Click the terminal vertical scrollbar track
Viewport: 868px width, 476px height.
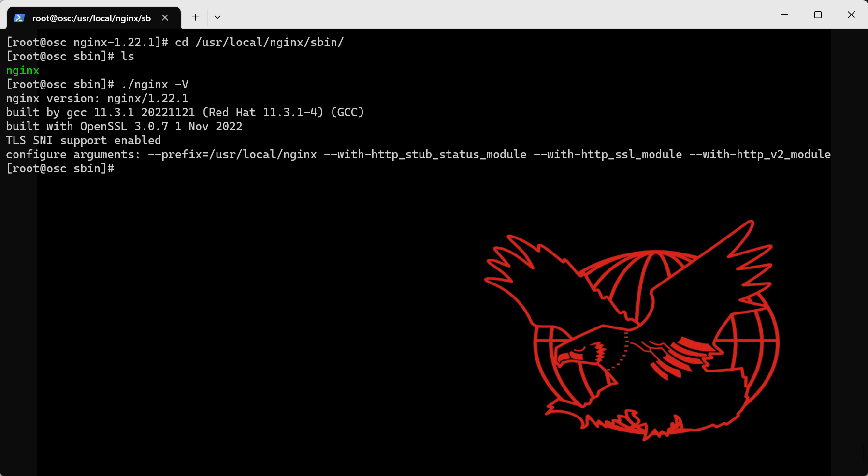click(x=864, y=252)
